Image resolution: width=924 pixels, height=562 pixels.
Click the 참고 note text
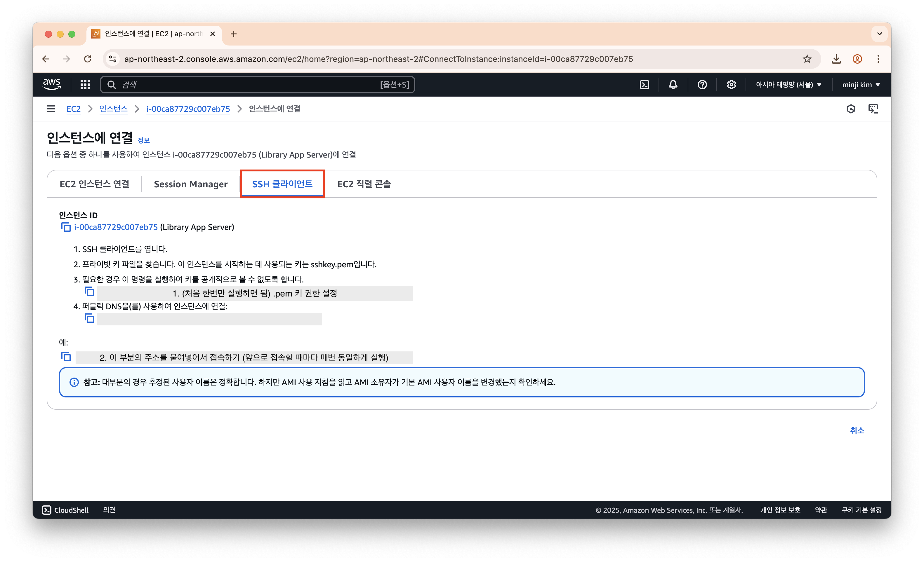point(319,382)
